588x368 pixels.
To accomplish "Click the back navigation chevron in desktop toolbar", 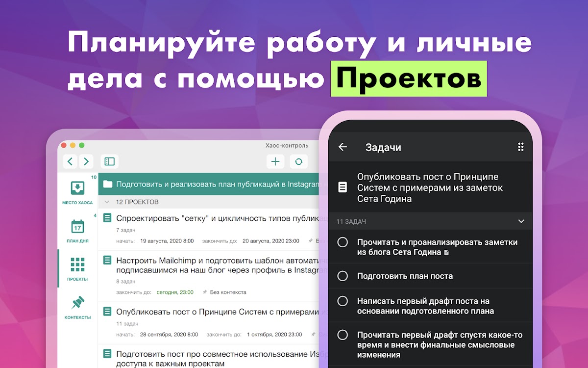I will tap(71, 161).
